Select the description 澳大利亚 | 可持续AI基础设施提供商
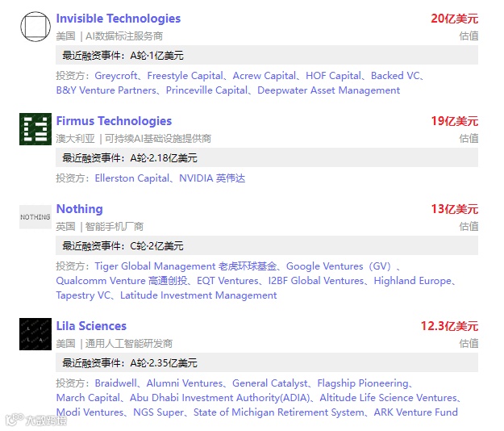The image size is (504, 431). [x=133, y=139]
